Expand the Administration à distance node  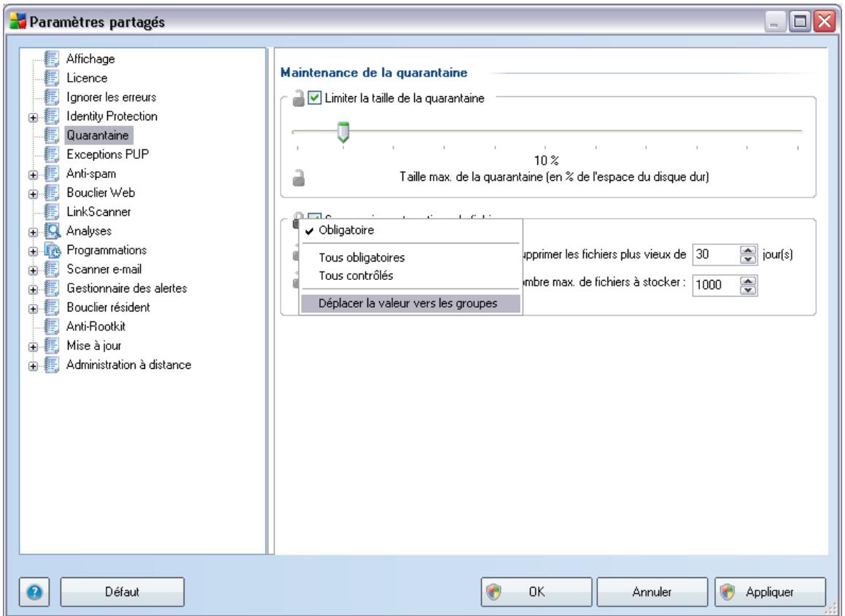[x=34, y=367]
